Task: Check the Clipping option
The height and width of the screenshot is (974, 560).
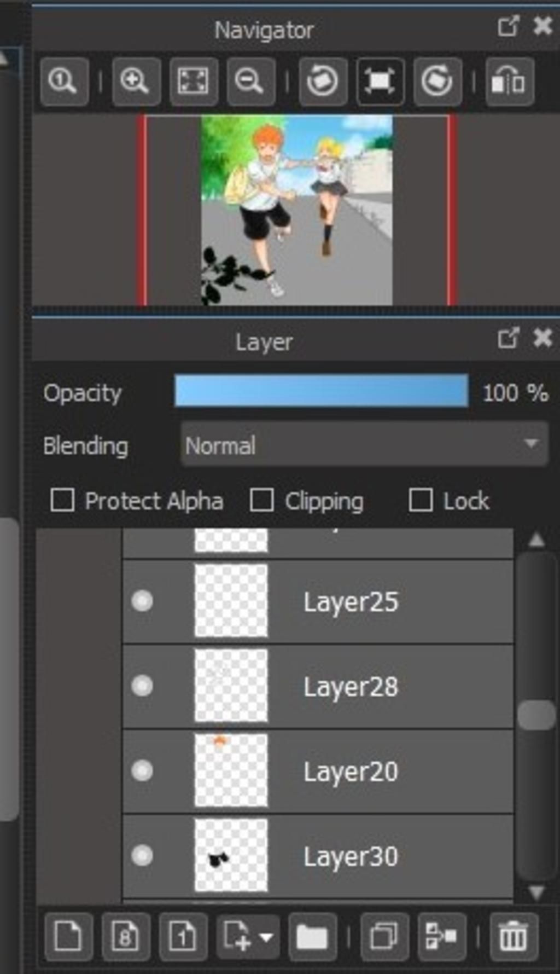Action: pyautogui.click(x=261, y=500)
